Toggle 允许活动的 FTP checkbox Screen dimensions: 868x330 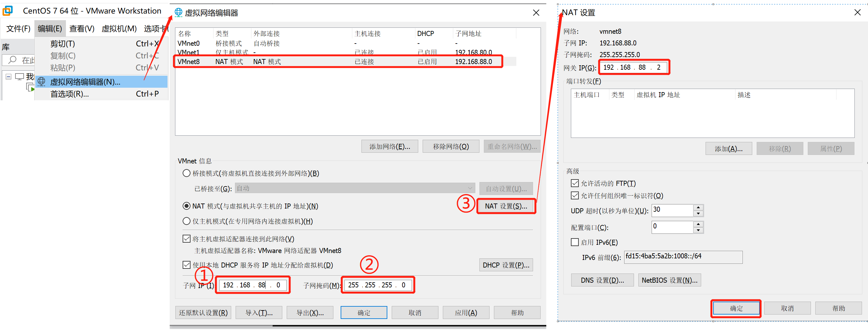pyautogui.click(x=575, y=183)
